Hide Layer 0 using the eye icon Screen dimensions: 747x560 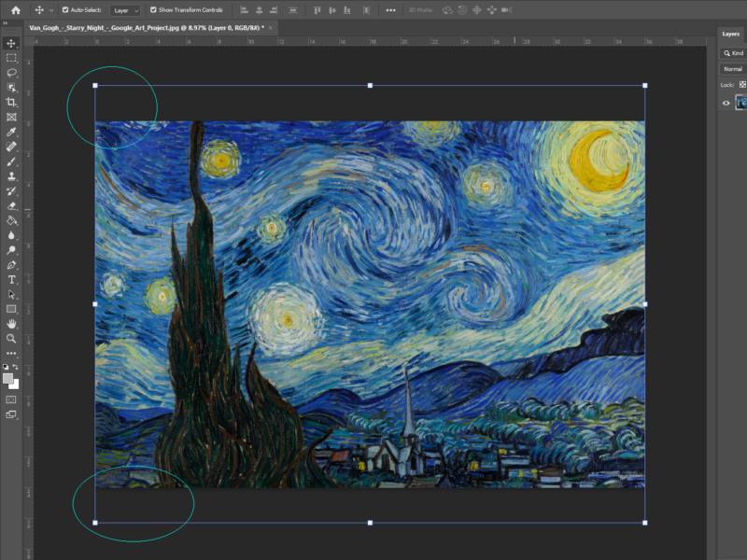pos(726,104)
